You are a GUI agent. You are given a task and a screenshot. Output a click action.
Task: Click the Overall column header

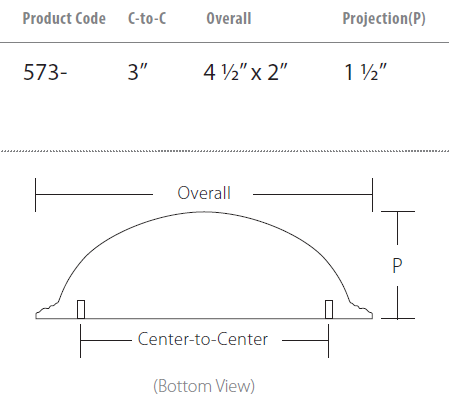coord(229,18)
